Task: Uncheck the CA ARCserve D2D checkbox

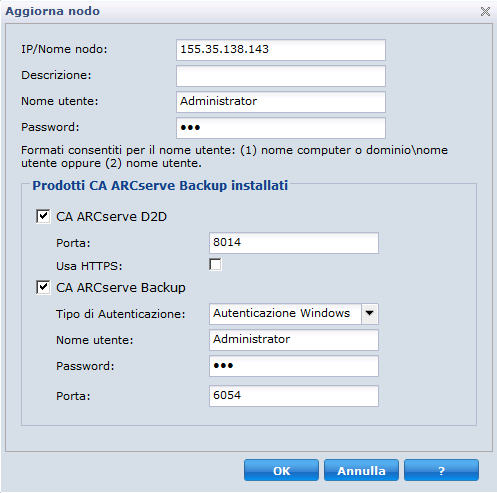Action: [x=43, y=216]
